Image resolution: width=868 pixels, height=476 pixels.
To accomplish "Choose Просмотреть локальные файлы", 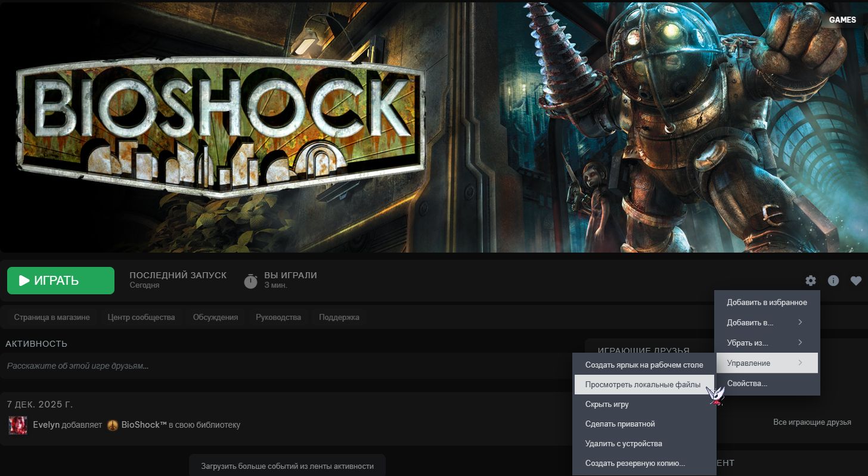I will [644, 384].
